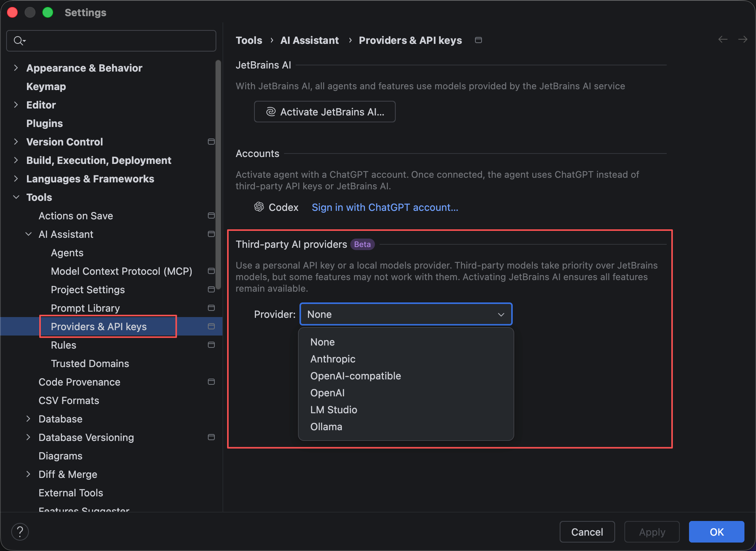This screenshot has height=551, width=756.
Task: Click the back navigation arrow icon
Action: 723,40
